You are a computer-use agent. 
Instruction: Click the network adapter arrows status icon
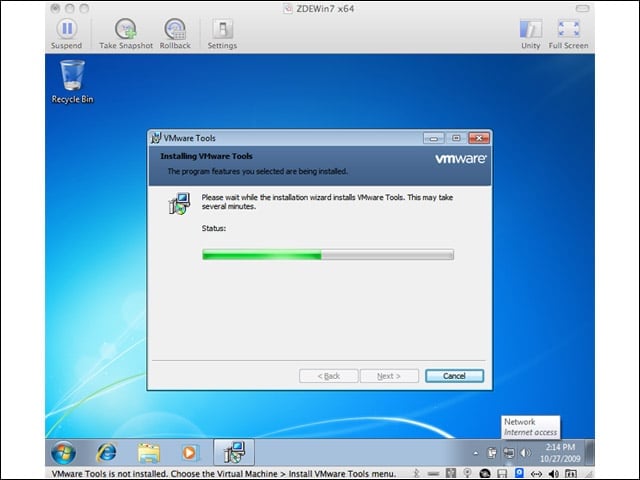[x=536, y=474]
